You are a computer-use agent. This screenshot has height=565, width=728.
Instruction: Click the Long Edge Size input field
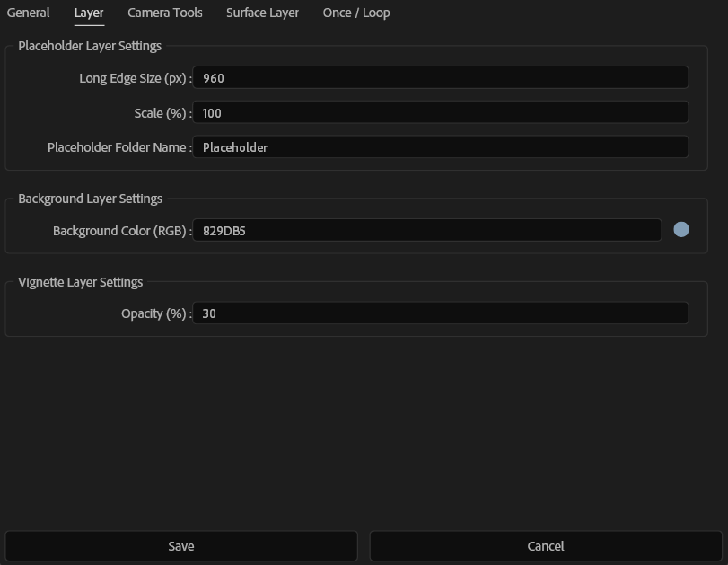coord(440,77)
